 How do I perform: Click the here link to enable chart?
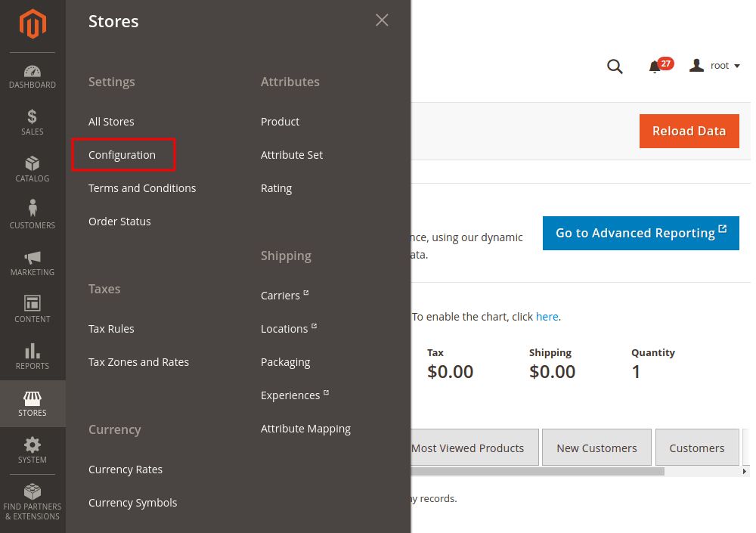547,316
